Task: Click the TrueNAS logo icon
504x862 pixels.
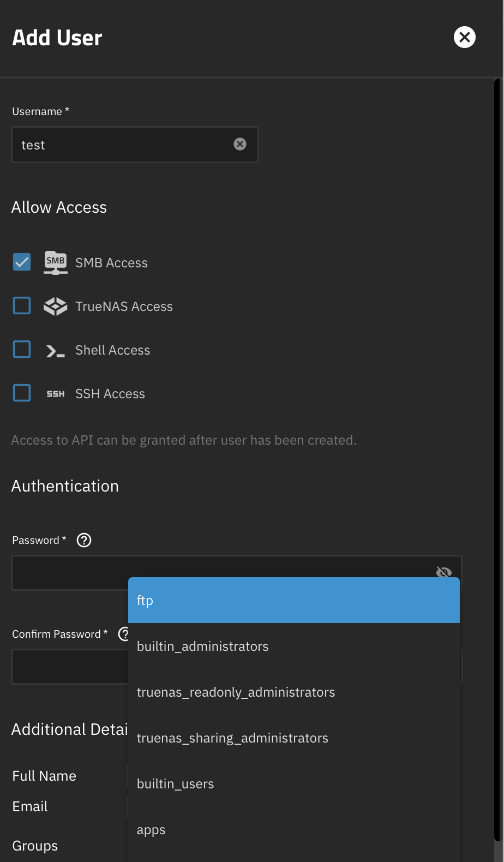Action: point(55,307)
